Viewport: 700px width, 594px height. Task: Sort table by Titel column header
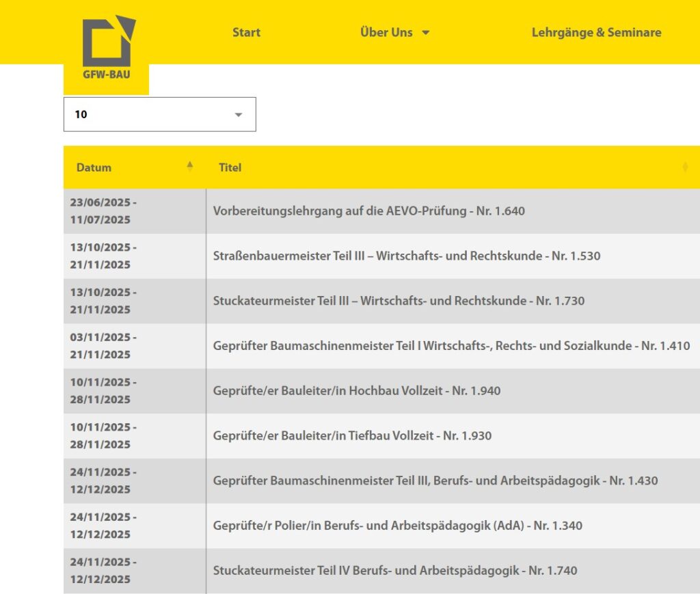pyautogui.click(x=230, y=167)
